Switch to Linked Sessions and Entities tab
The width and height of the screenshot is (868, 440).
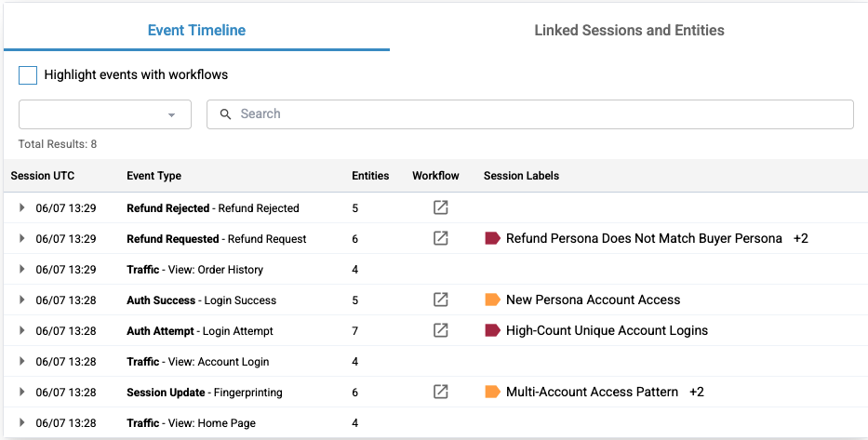click(629, 30)
